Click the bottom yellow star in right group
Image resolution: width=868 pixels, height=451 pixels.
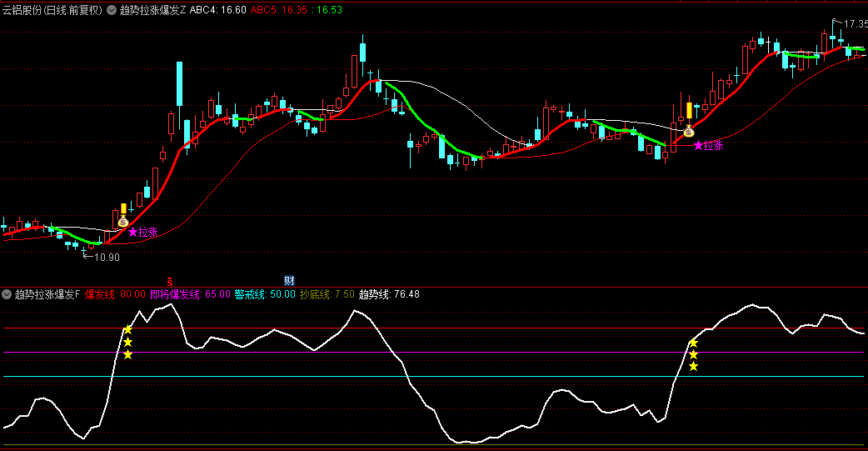[693, 366]
